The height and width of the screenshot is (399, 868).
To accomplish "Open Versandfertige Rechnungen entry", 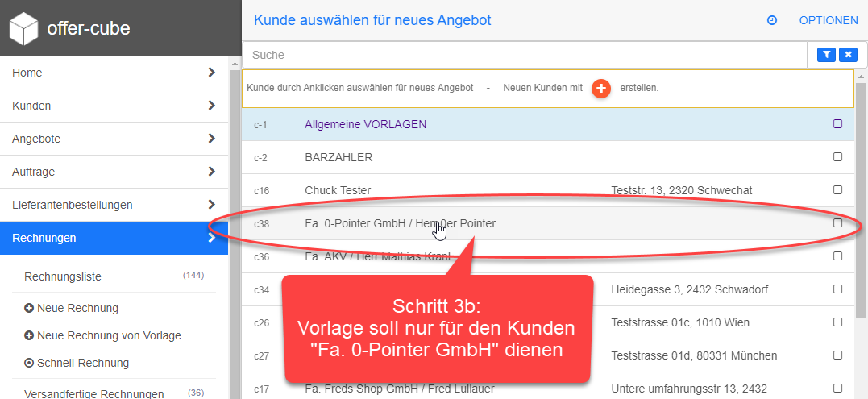I will click(94, 393).
